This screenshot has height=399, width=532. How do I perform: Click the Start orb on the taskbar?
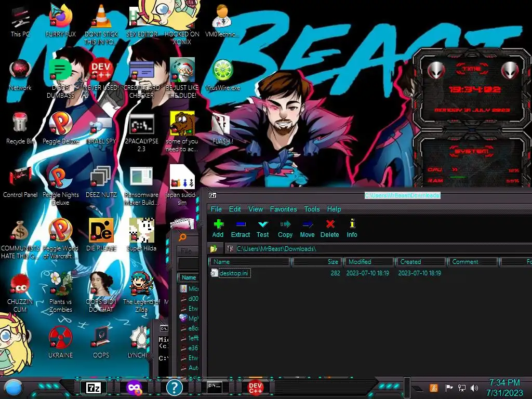click(x=14, y=388)
